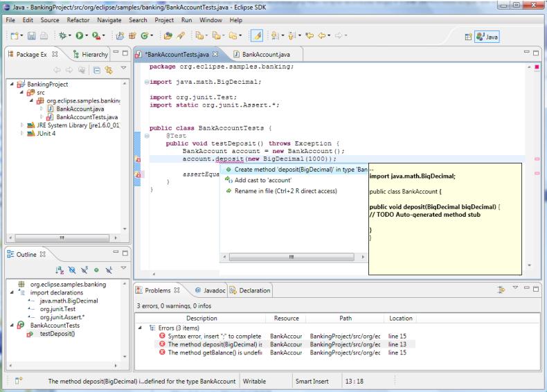The image size is (547, 392).
Task: Select Create method 'deposit(BigDecimal)' quick fix
Action: 294,169
